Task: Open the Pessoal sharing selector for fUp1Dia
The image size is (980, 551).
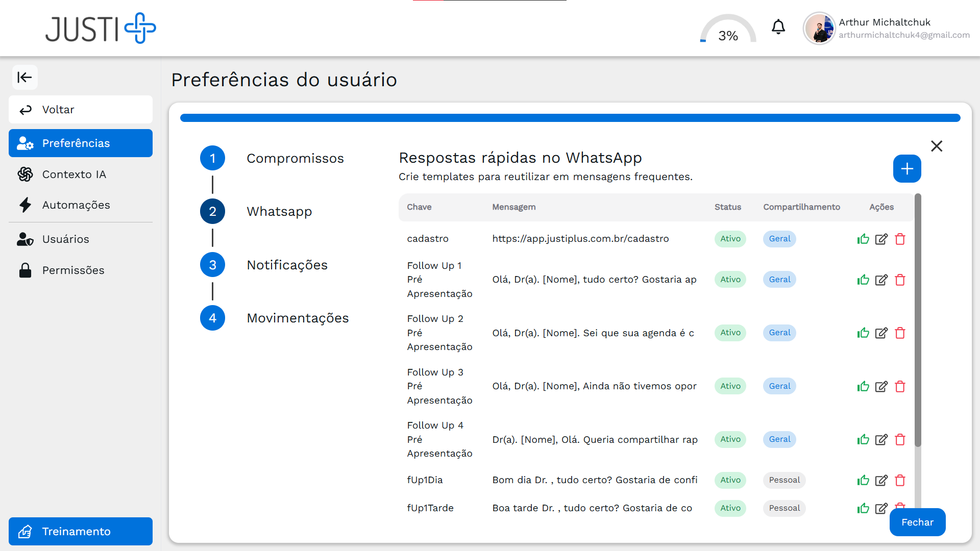Action: point(785,480)
